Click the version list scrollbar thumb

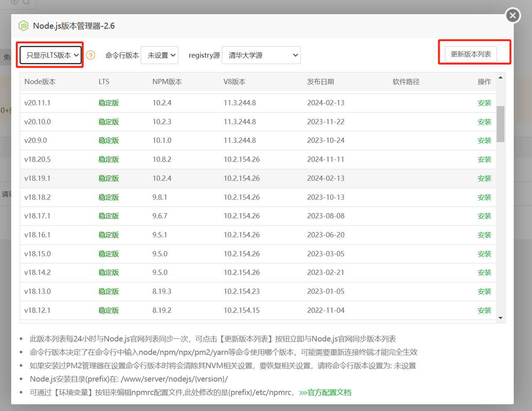500,124
